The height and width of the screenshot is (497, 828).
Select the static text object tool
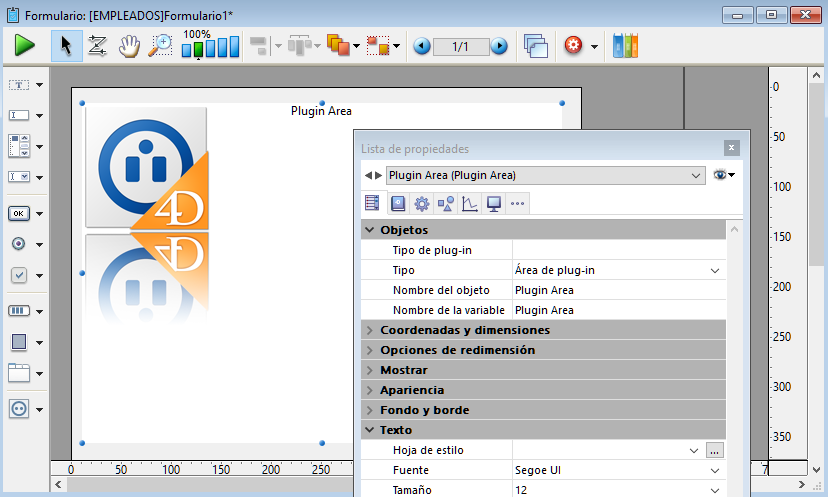click(19, 85)
